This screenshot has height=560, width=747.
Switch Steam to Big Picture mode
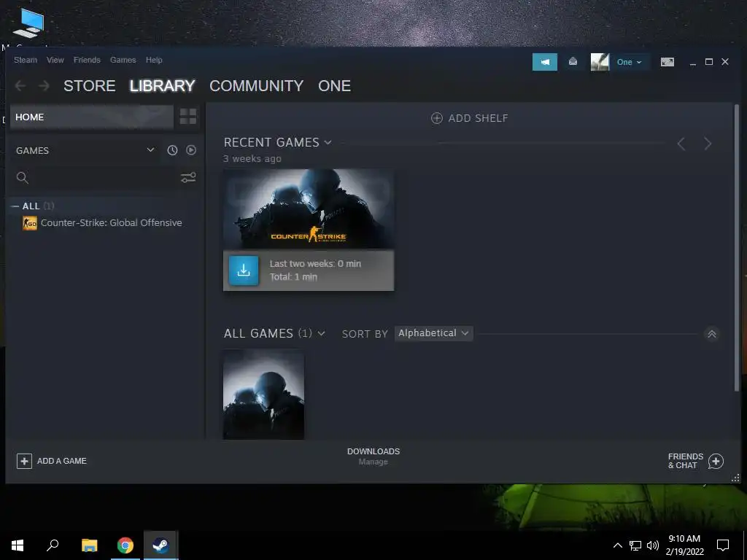[667, 62]
